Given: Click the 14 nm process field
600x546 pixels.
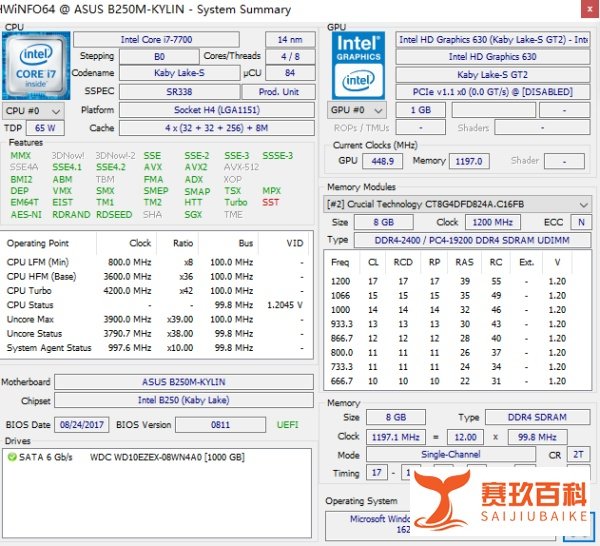Looking at the screenshot, I should point(290,39).
